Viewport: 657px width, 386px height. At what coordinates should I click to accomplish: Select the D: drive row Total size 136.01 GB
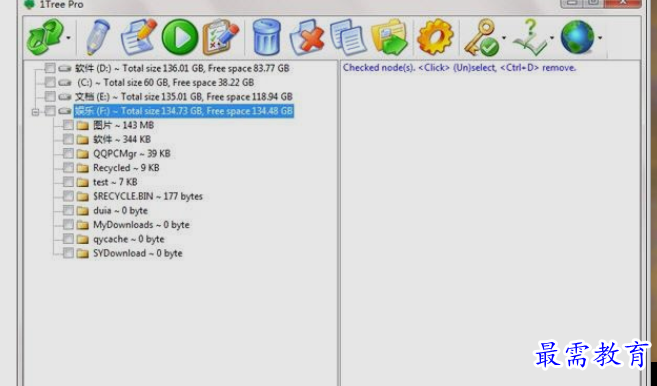pos(182,68)
